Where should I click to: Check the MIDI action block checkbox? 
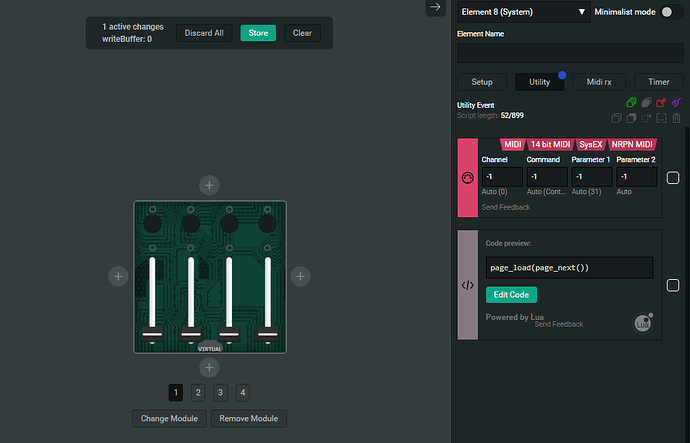pyautogui.click(x=673, y=178)
